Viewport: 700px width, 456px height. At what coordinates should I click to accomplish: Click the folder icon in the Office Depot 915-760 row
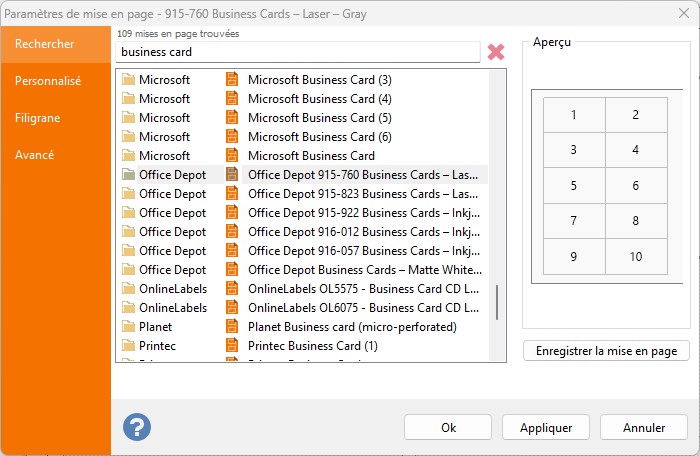coord(129,175)
